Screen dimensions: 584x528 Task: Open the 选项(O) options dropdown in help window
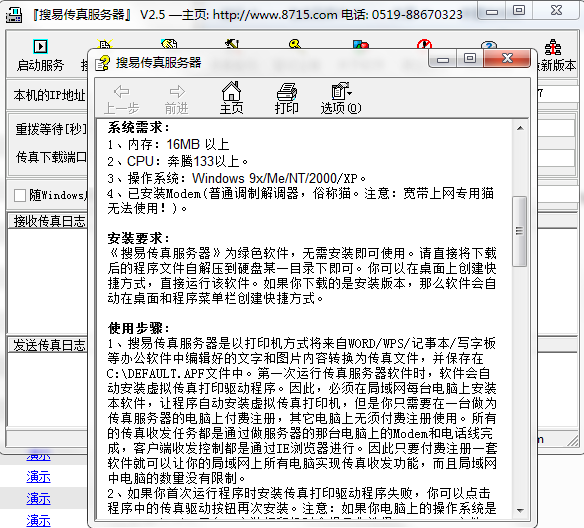point(341,98)
